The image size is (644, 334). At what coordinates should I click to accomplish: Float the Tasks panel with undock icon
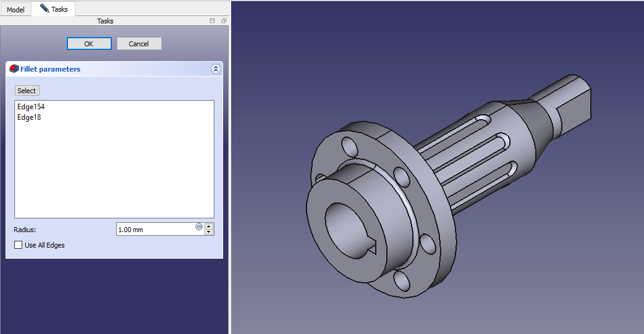coord(224,21)
